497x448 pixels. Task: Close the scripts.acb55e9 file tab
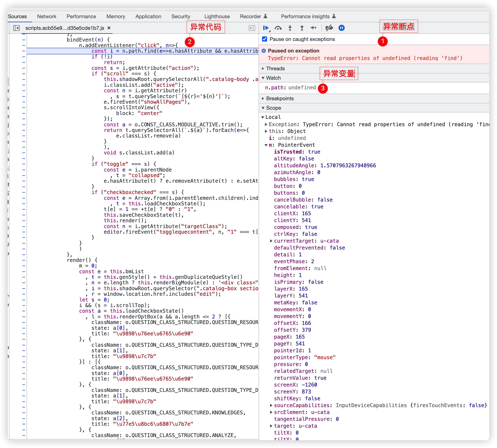(109, 28)
